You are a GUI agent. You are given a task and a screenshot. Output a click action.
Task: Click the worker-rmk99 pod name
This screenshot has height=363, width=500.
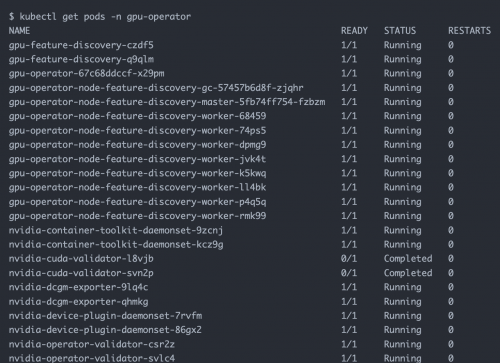click(137, 216)
